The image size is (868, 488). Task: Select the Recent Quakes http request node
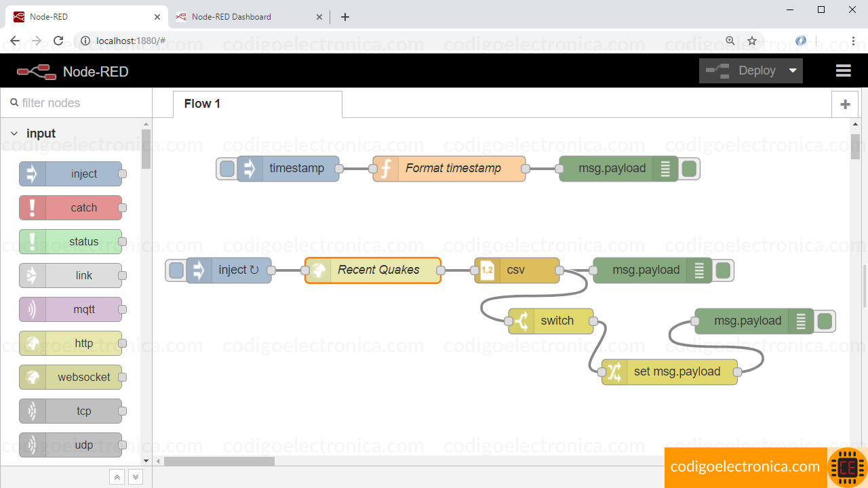373,270
